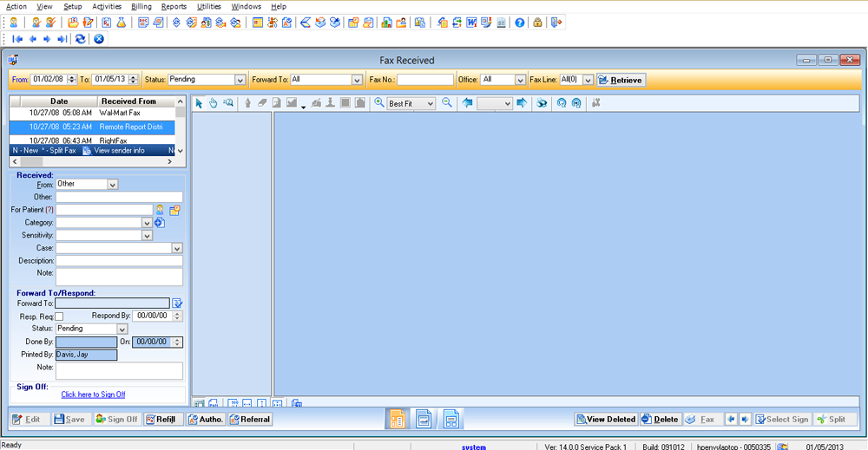Toggle the Resp. Req checkbox
868x450 pixels.
point(60,316)
